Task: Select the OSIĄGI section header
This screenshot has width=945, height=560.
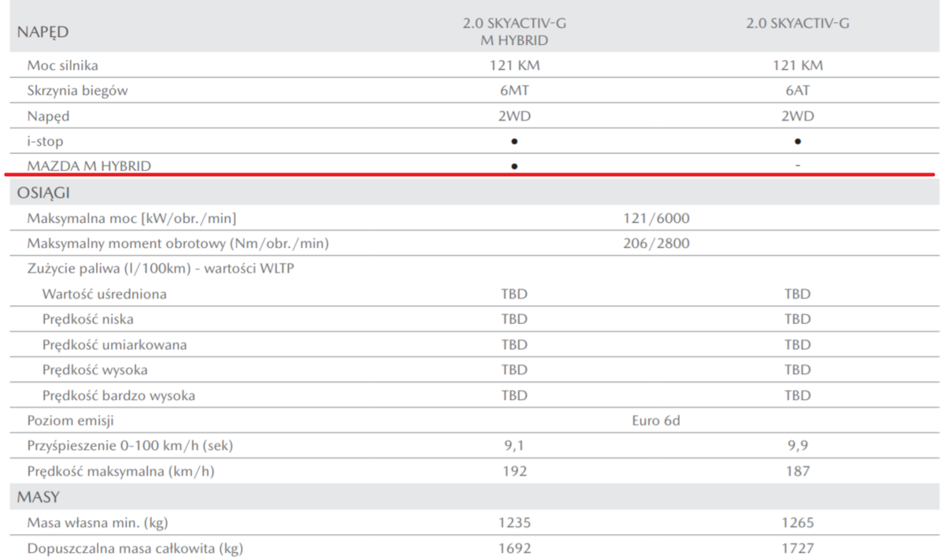Action: [44, 194]
